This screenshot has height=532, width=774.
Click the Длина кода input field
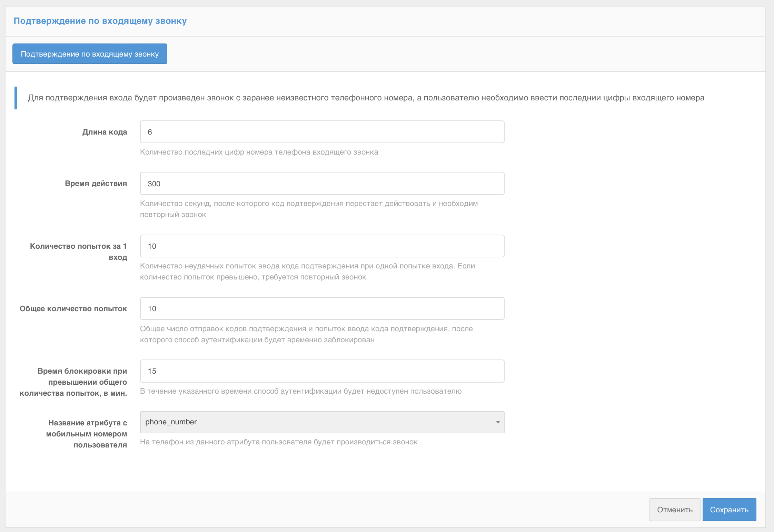(322, 132)
